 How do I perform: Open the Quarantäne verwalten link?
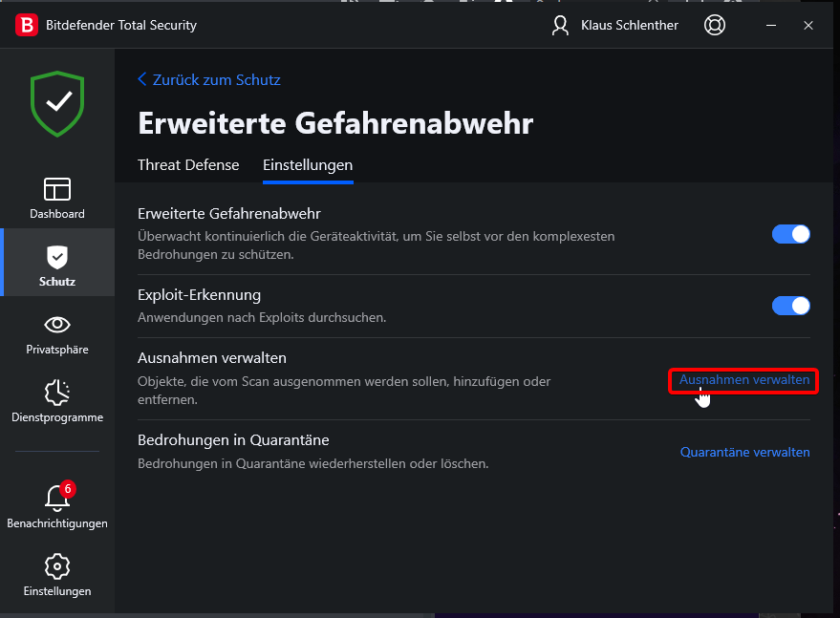click(744, 452)
